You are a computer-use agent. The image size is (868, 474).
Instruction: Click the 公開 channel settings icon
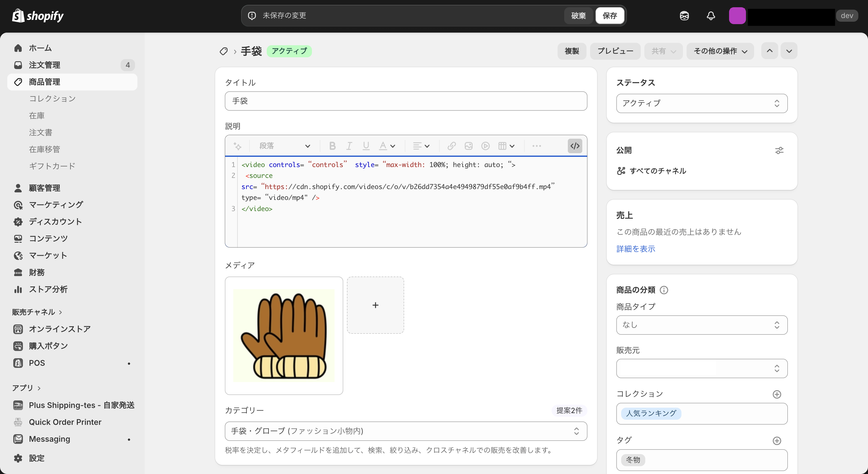pos(779,150)
